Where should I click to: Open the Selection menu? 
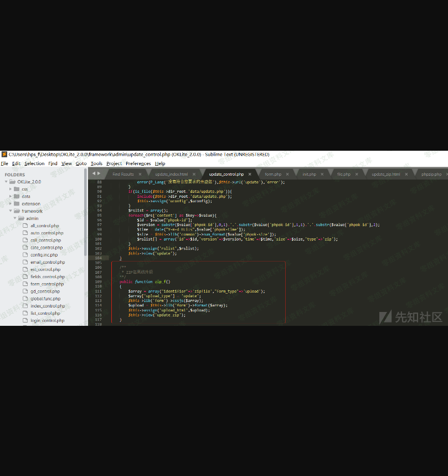34,163
